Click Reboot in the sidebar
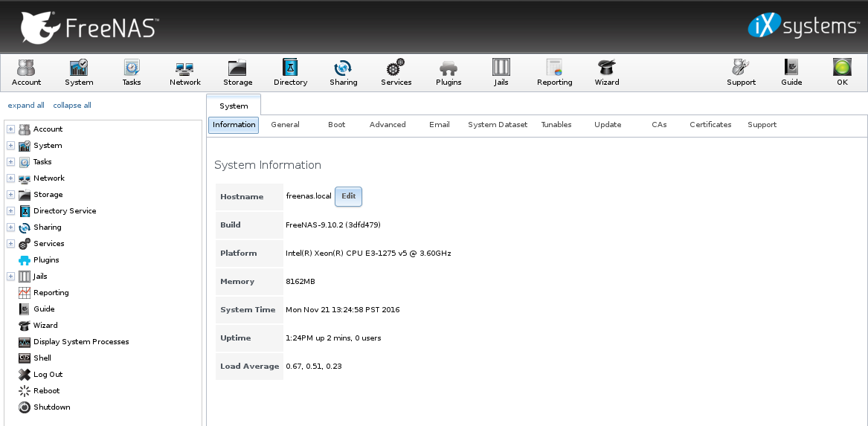868x426 pixels. tap(47, 390)
